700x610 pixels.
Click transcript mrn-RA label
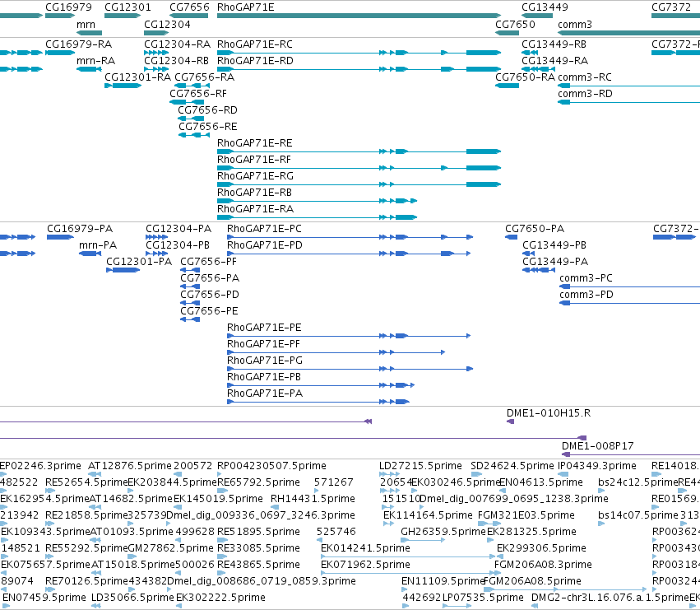(x=95, y=60)
